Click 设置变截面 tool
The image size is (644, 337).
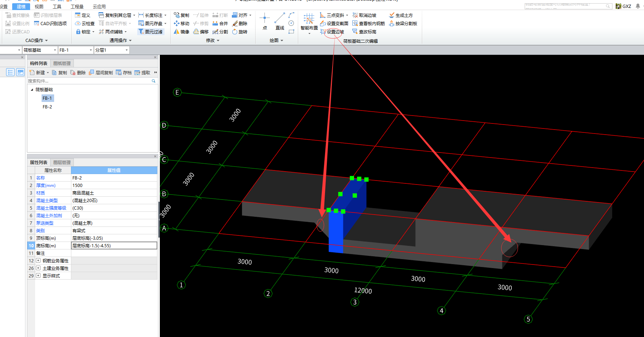coord(334,23)
